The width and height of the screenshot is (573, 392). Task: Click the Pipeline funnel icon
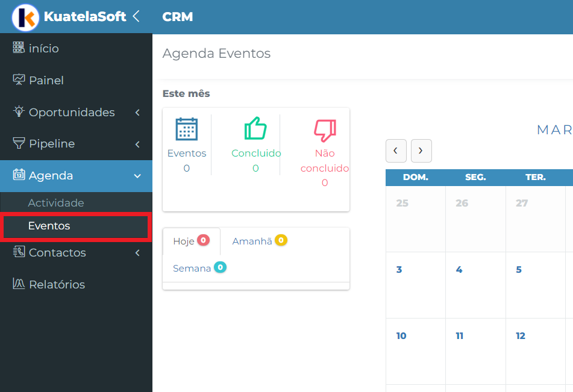point(19,143)
